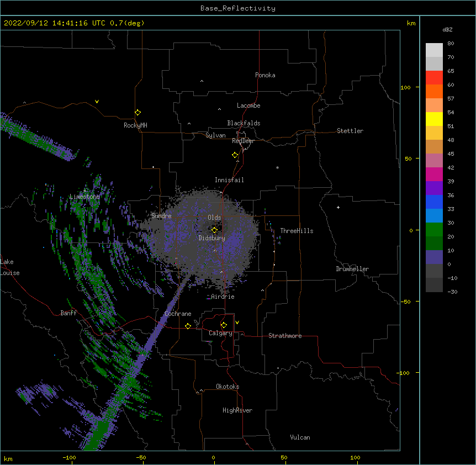Click the Innisfail city label

click(x=229, y=180)
